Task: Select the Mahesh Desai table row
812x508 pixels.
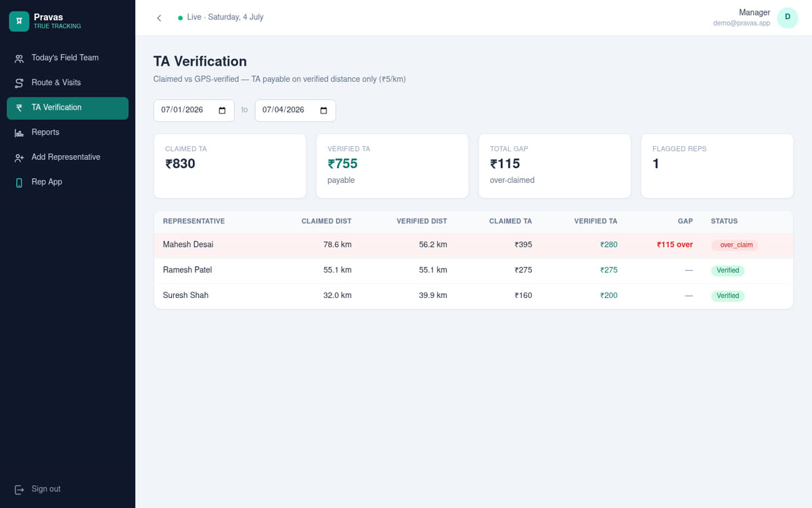Action: point(473,245)
